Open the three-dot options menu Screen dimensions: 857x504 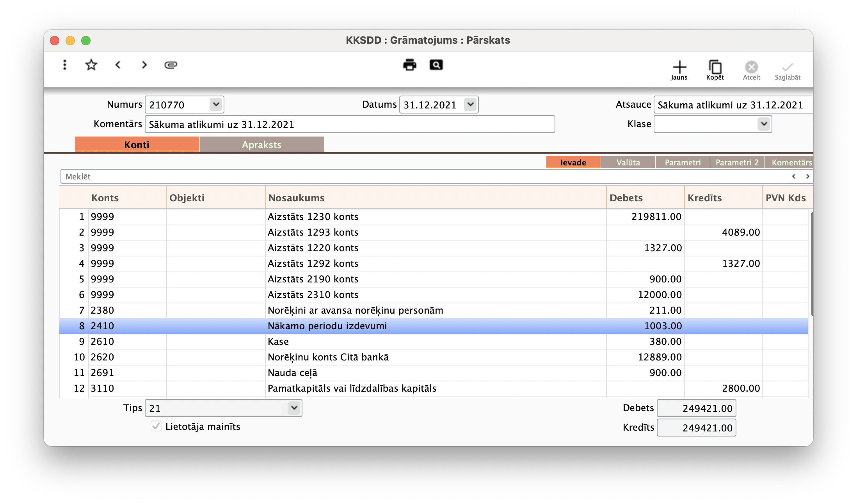65,65
